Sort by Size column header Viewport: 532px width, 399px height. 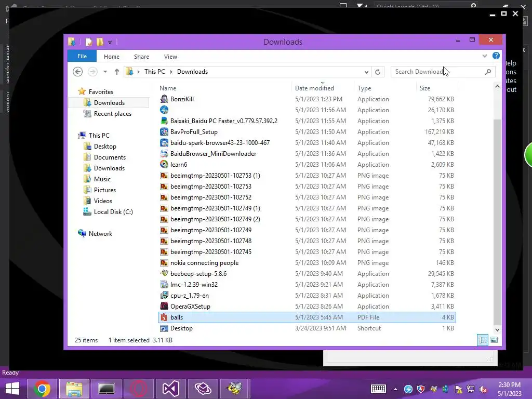[x=425, y=88]
